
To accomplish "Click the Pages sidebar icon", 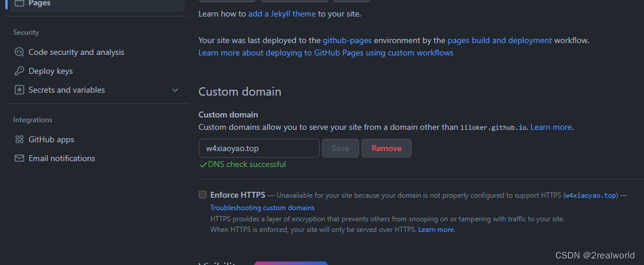I will [x=19, y=3].
